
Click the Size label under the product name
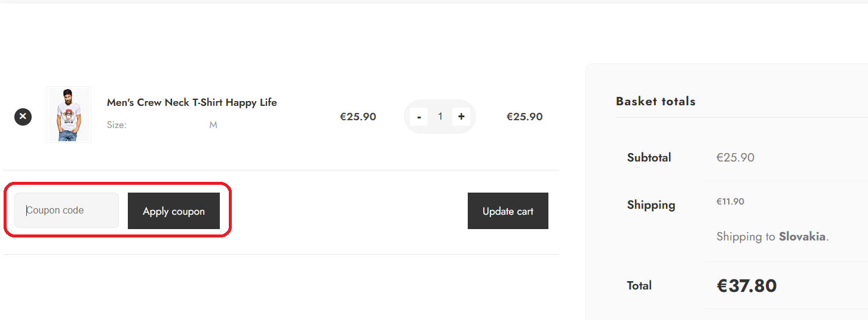coord(116,125)
